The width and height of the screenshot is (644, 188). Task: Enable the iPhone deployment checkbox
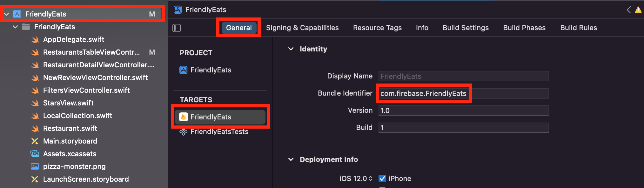(382, 178)
